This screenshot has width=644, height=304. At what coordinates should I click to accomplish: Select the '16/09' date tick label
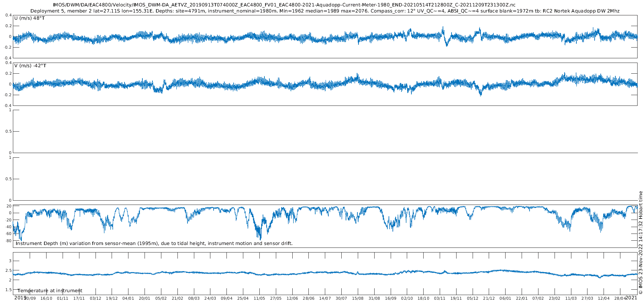click(x=391, y=298)
